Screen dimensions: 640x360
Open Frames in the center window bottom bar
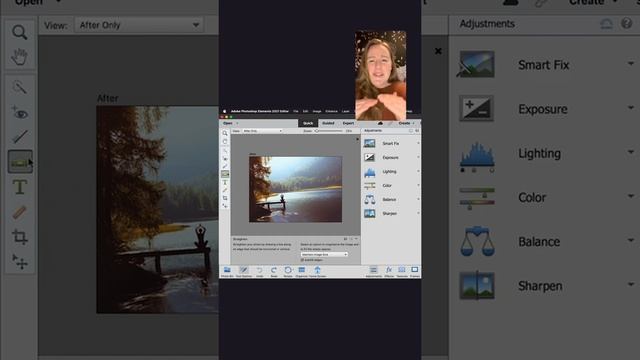tap(415, 271)
